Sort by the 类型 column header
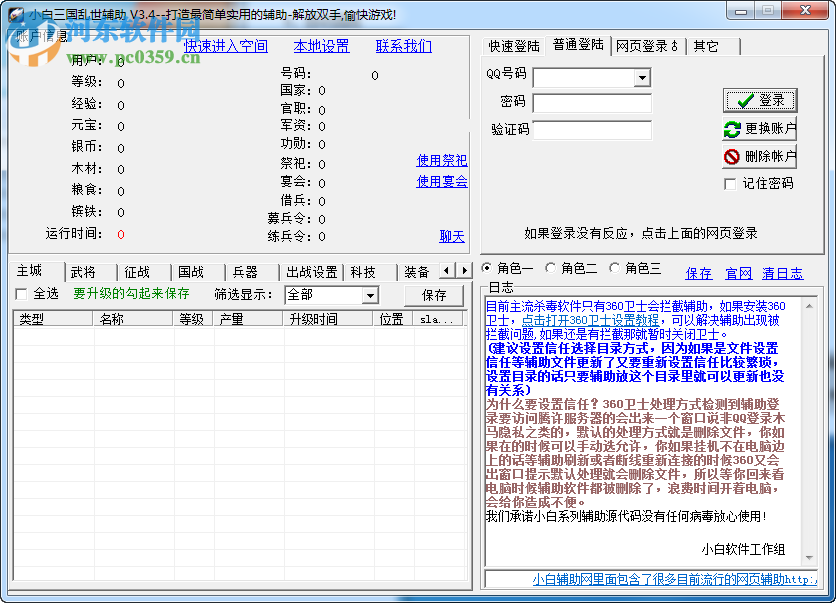 53,319
